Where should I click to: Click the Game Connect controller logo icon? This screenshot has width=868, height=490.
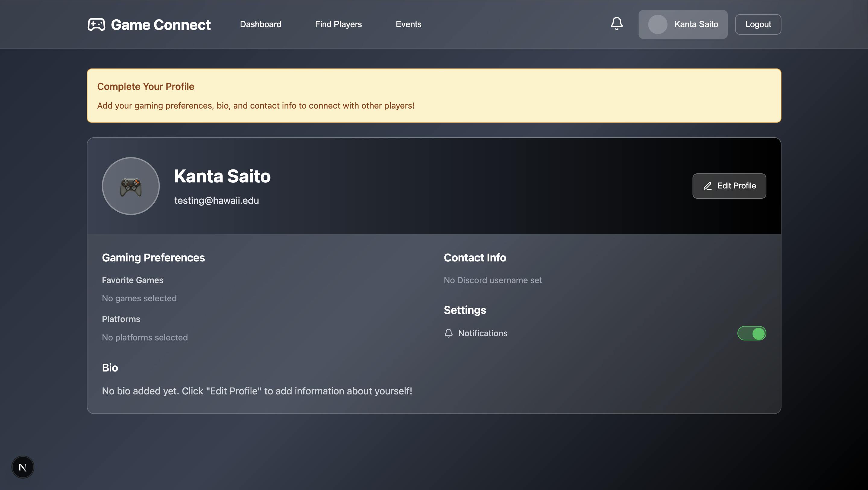tap(96, 24)
